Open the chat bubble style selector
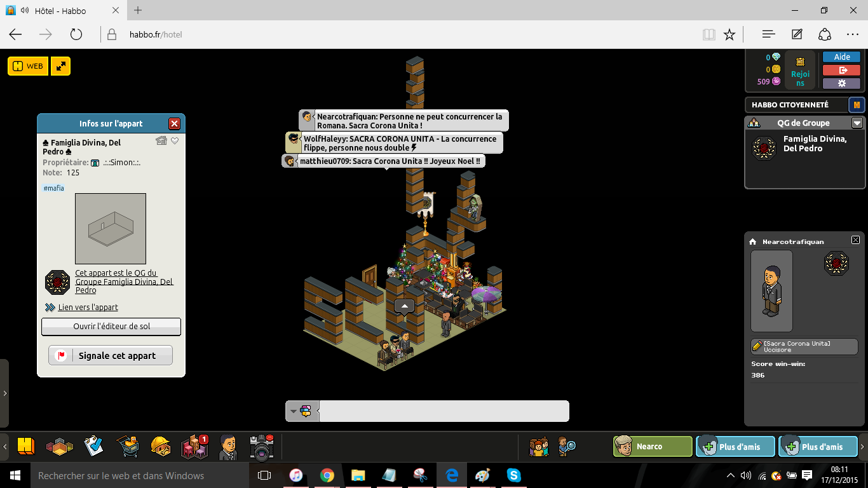868x488 pixels. 301,411
